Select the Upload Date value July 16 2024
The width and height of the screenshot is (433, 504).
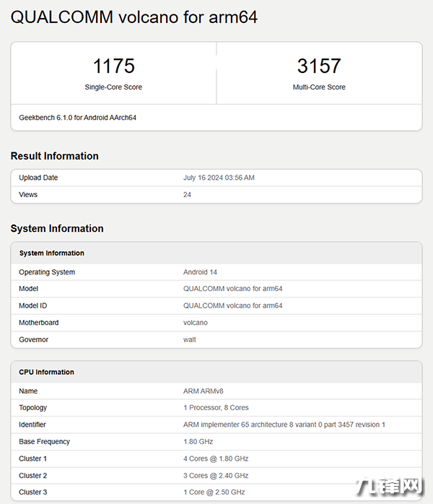[219, 178]
